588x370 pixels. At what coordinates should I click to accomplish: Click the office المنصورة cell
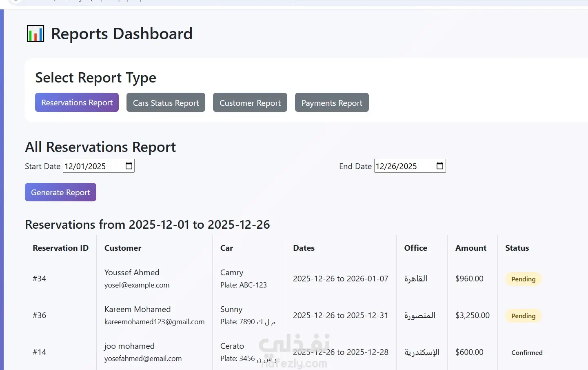coord(420,315)
